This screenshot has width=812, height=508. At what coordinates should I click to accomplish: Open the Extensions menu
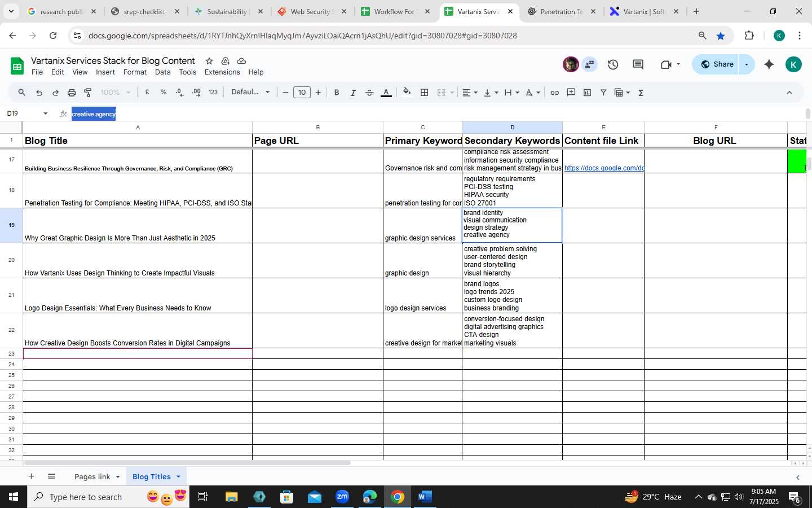(x=222, y=72)
